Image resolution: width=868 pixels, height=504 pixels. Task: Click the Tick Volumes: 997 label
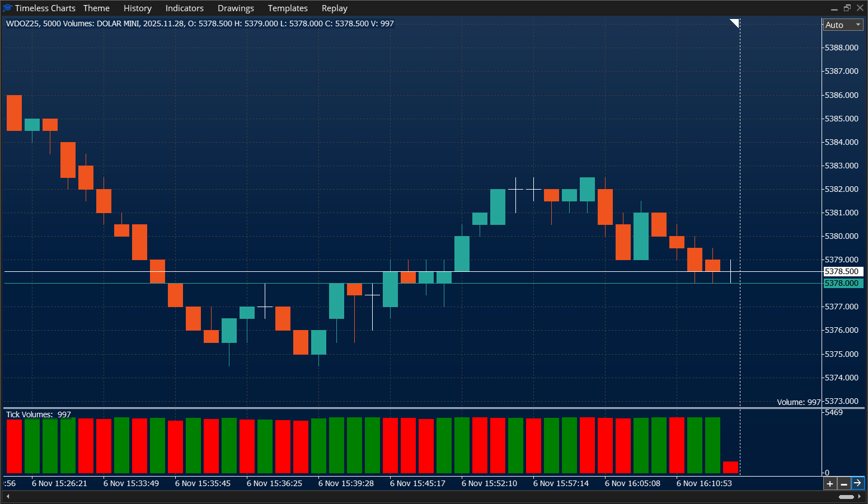pyautogui.click(x=38, y=414)
